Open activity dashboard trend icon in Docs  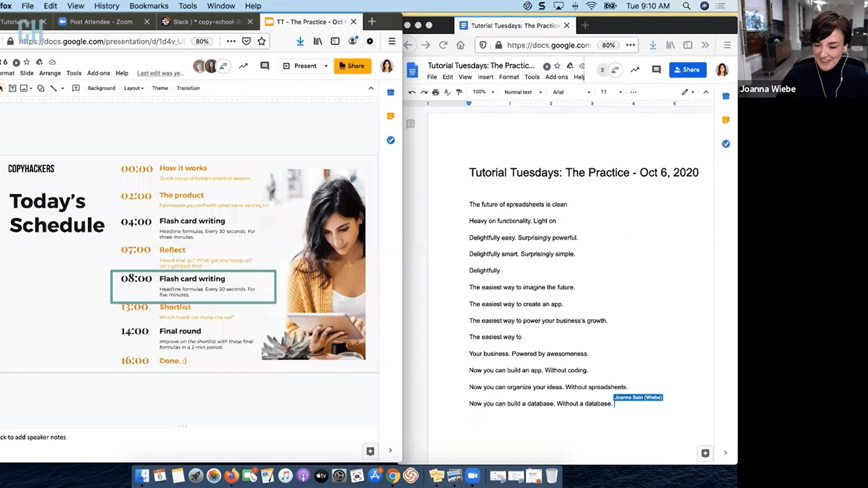coord(635,70)
